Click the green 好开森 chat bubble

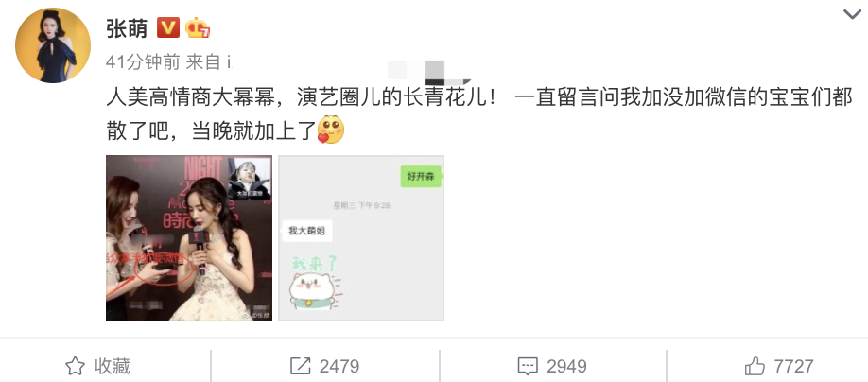click(x=422, y=177)
